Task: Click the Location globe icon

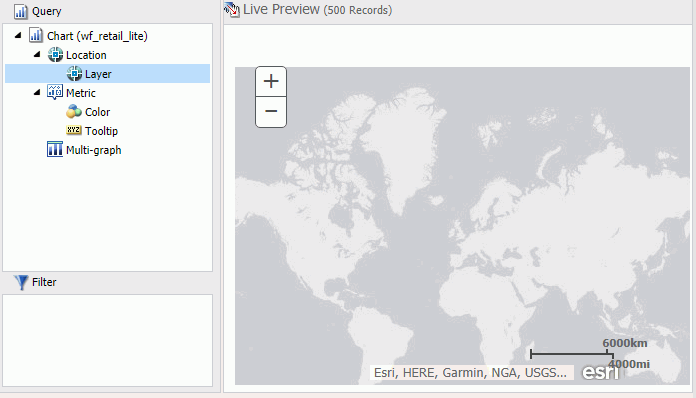Action: pyautogui.click(x=55, y=55)
